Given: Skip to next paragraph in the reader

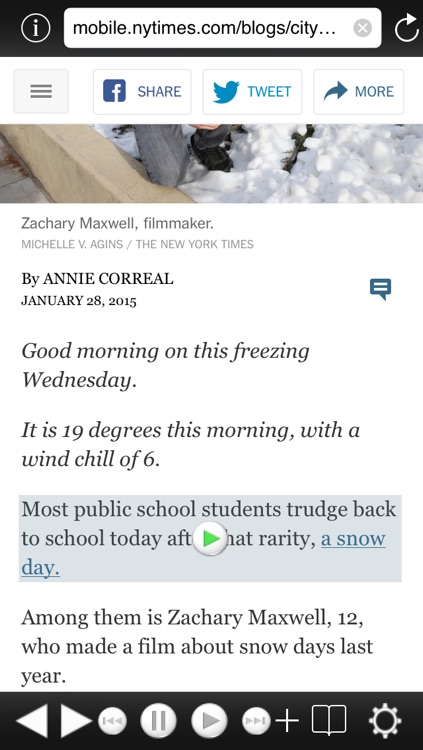Looking at the screenshot, I should [256, 720].
